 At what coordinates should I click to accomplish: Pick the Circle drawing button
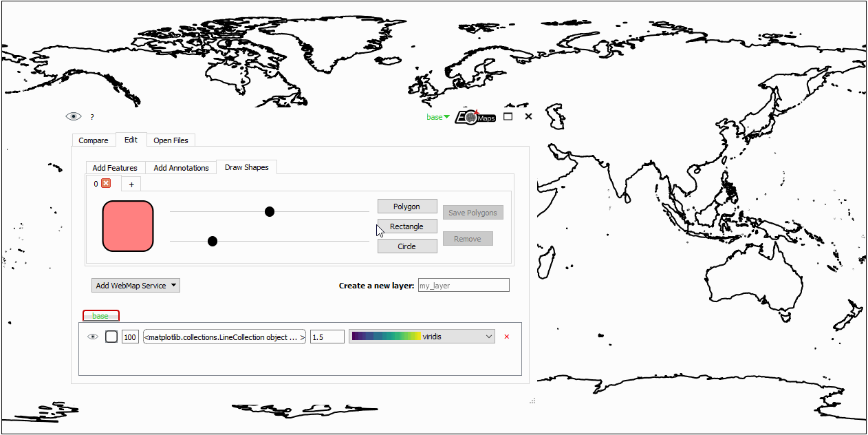(x=407, y=246)
